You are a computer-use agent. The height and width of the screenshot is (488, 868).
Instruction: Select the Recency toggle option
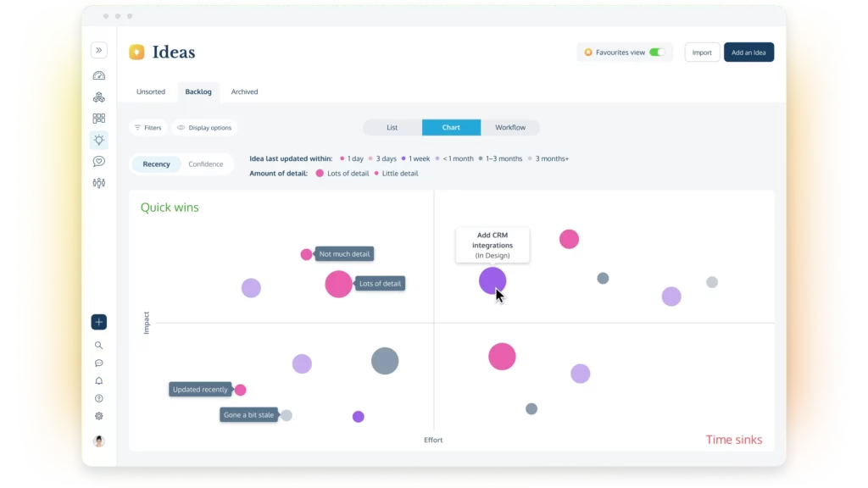(x=156, y=164)
